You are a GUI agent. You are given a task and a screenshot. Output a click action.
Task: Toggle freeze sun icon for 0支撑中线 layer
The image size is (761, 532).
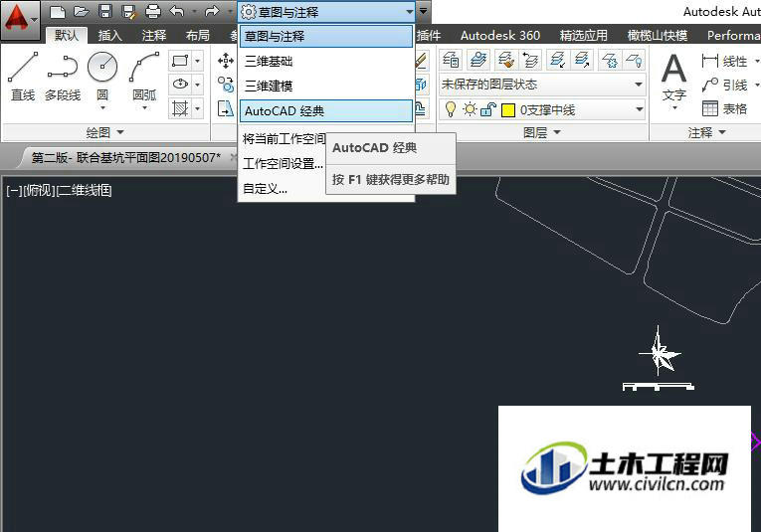click(x=470, y=109)
